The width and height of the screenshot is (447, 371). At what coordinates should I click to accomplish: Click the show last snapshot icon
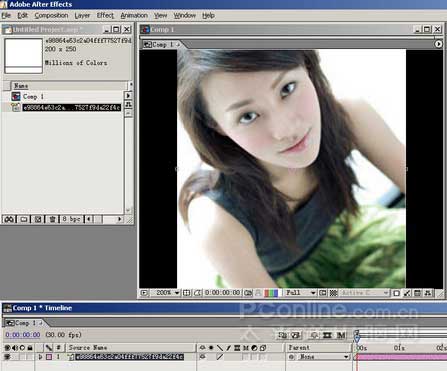[258, 293]
